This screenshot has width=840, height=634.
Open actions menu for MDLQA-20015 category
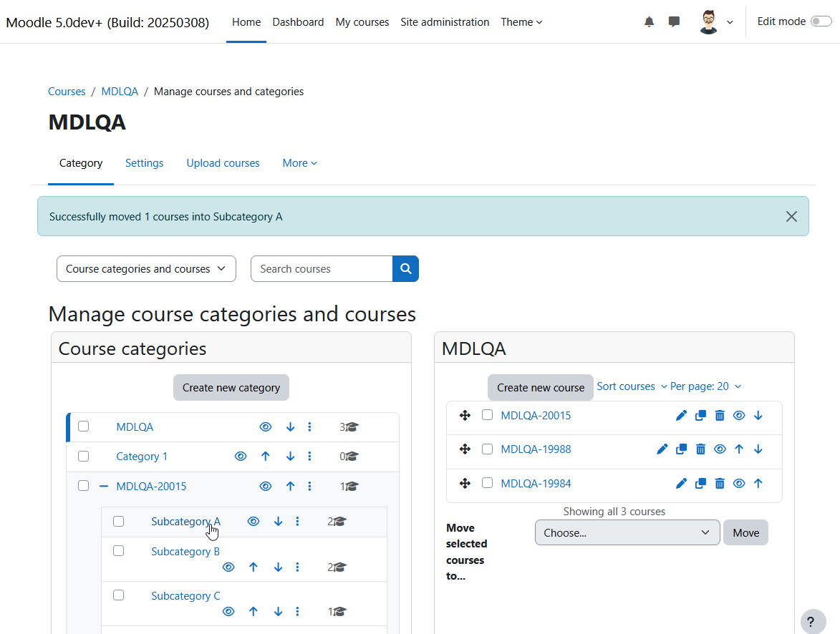[x=309, y=486]
